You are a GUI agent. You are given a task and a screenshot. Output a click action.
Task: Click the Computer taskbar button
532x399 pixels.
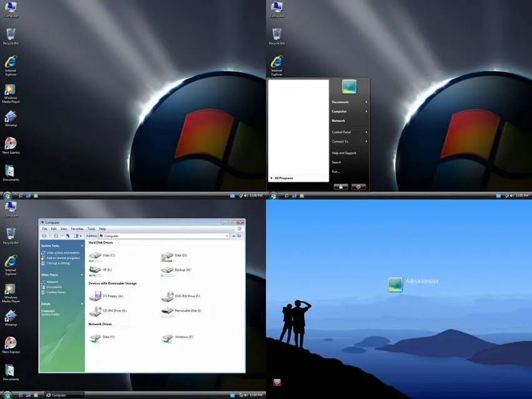click(64, 395)
